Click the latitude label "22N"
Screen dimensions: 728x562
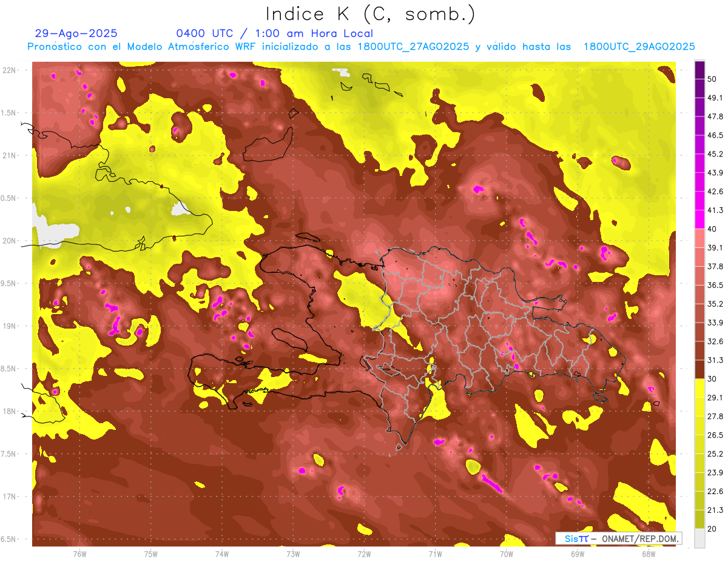pyautogui.click(x=9, y=70)
